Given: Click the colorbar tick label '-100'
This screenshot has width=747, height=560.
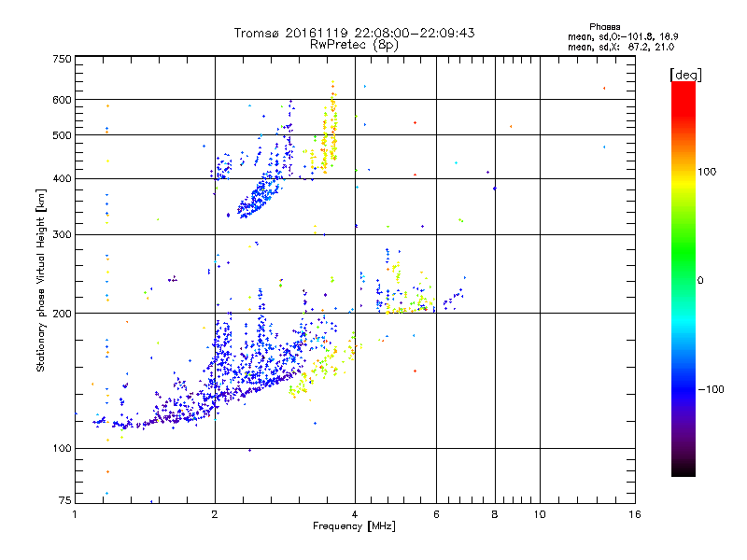Looking at the screenshot, I should (x=711, y=389).
